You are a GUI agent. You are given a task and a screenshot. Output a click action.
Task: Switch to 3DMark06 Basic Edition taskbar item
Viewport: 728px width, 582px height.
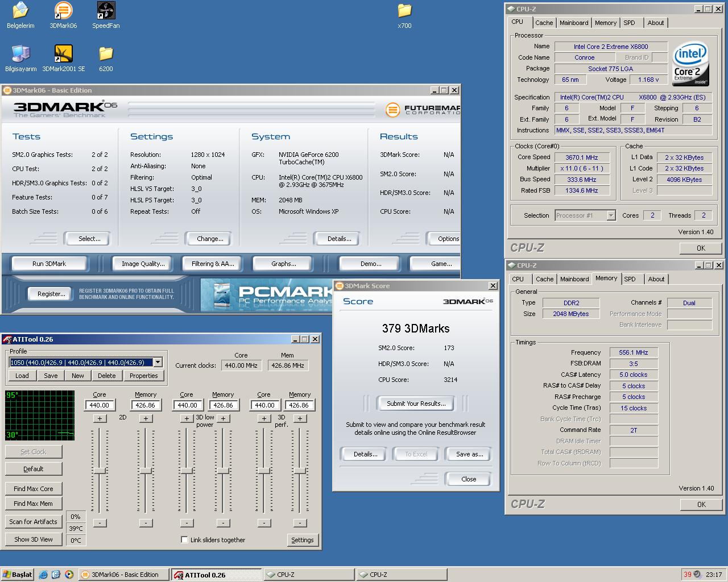[x=123, y=575]
